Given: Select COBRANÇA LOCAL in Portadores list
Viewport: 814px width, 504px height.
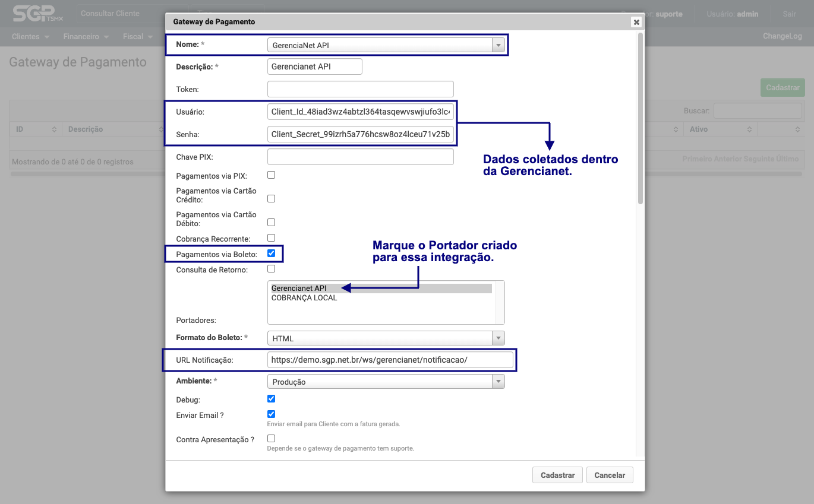Looking at the screenshot, I should pyautogui.click(x=381, y=298).
